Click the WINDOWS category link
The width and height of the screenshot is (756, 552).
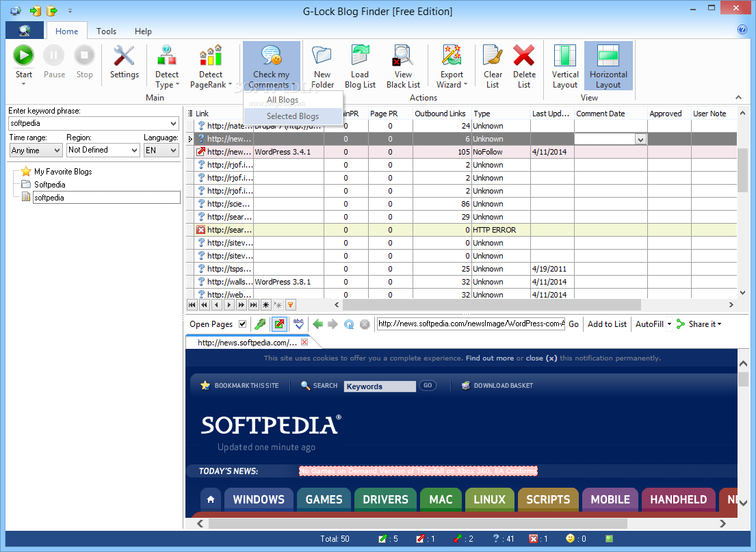pyautogui.click(x=259, y=499)
